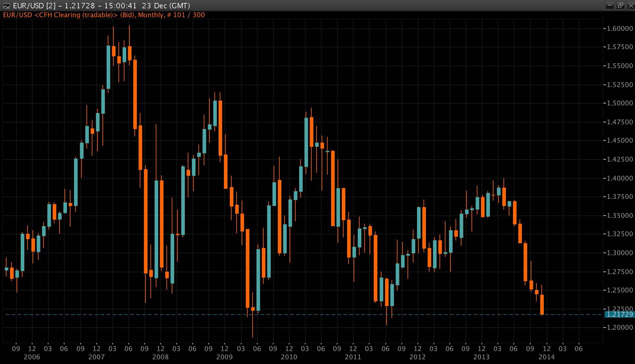Click the chart window icon in title bar
Image resolution: width=635 pixels, height=364 pixels.
(x=6, y=6)
